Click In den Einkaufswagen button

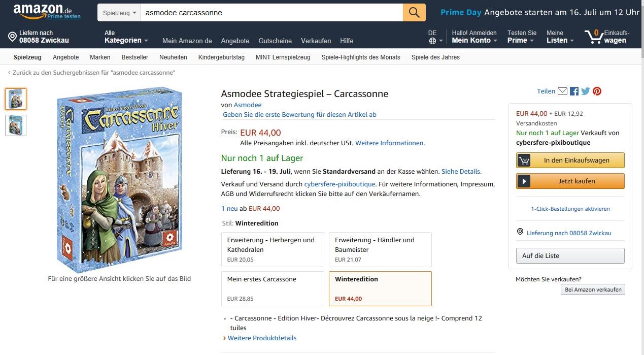[570, 160]
